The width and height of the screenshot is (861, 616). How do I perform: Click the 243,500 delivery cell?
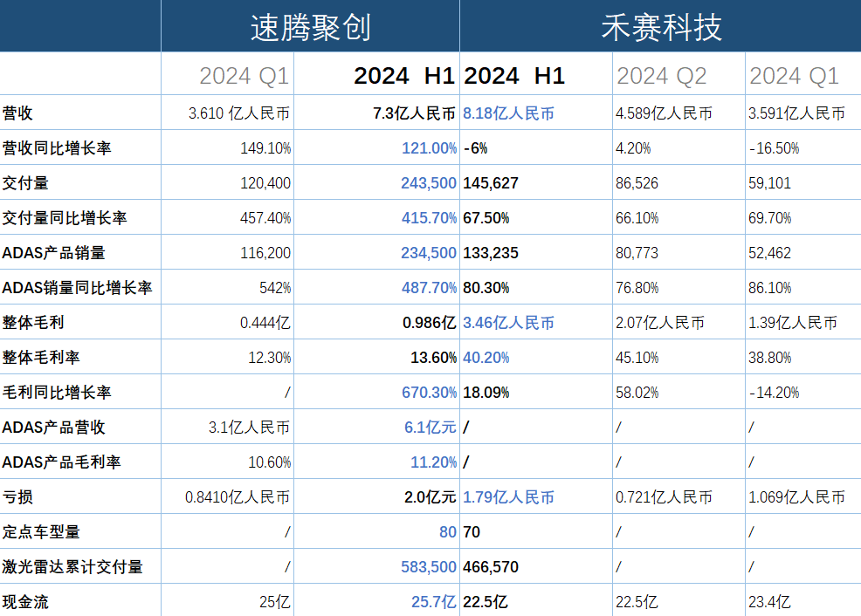[376, 182]
